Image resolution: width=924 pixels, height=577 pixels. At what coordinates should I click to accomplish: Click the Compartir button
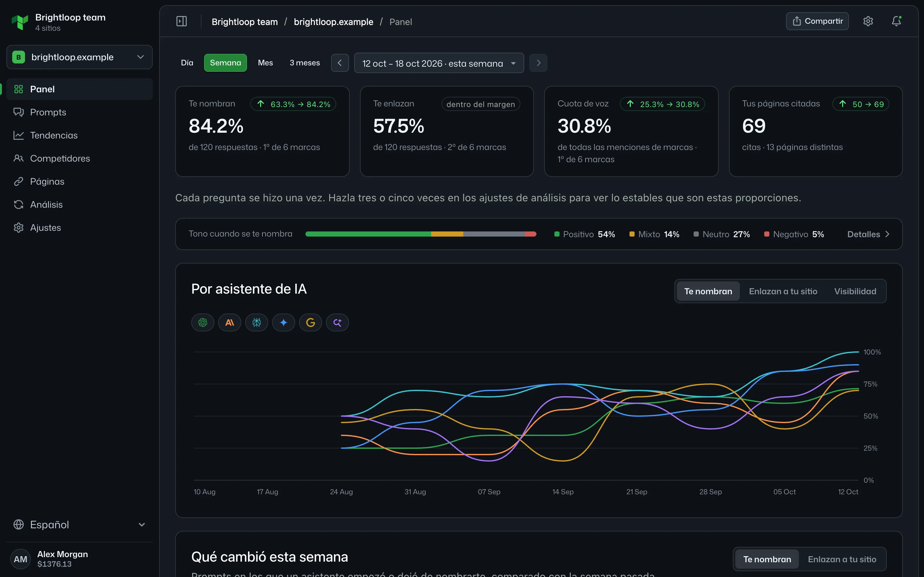point(817,21)
